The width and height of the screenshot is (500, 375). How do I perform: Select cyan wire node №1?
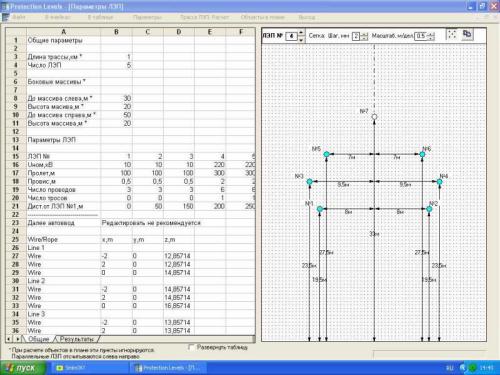(x=320, y=209)
